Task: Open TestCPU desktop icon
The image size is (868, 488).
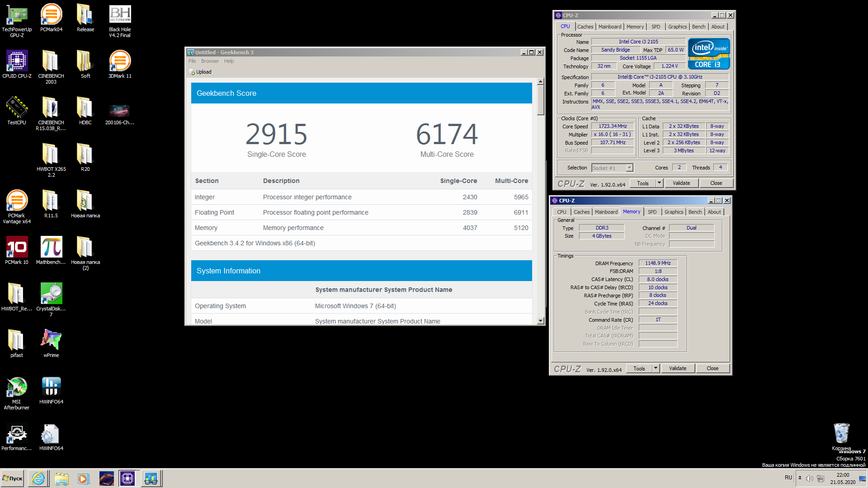Action: [x=17, y=111]
